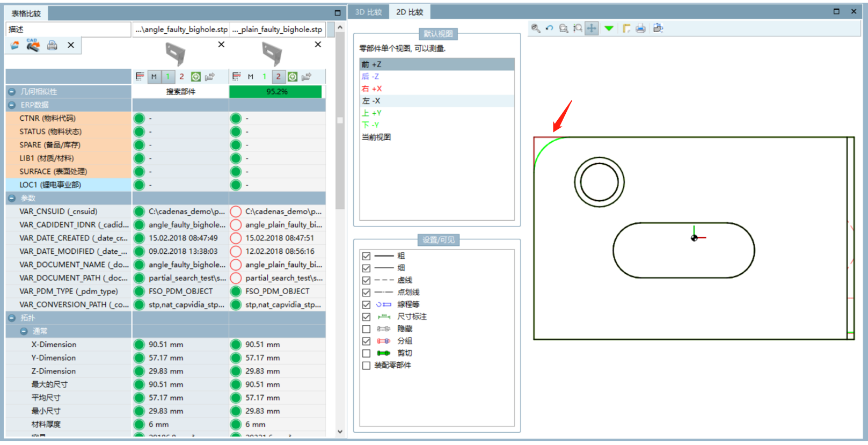Screen dimensions: 868x445
Task: Open the green triangle dropdown
Action: (609, 28)
